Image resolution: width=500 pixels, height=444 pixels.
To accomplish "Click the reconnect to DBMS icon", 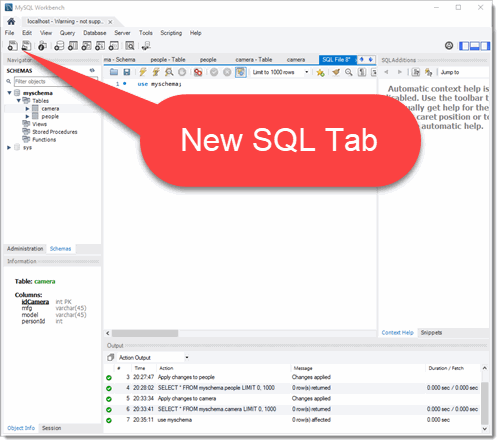I will point(146,46).
